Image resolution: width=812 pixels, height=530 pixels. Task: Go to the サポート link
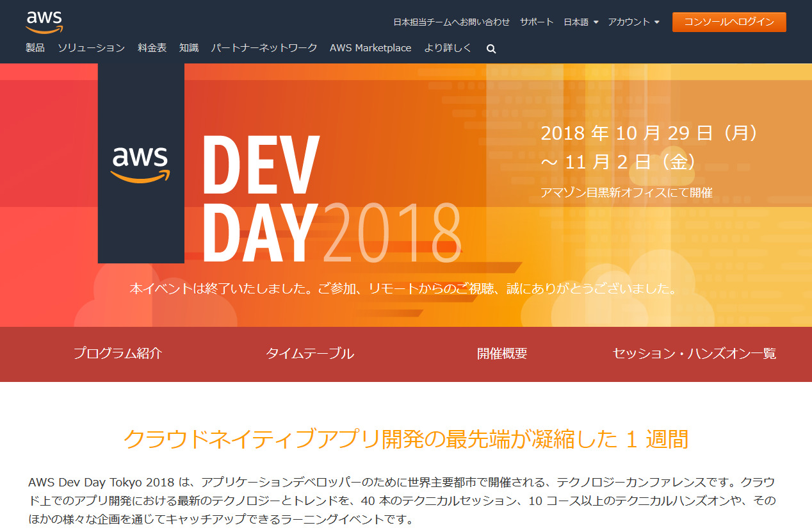(x=537, y=22)
